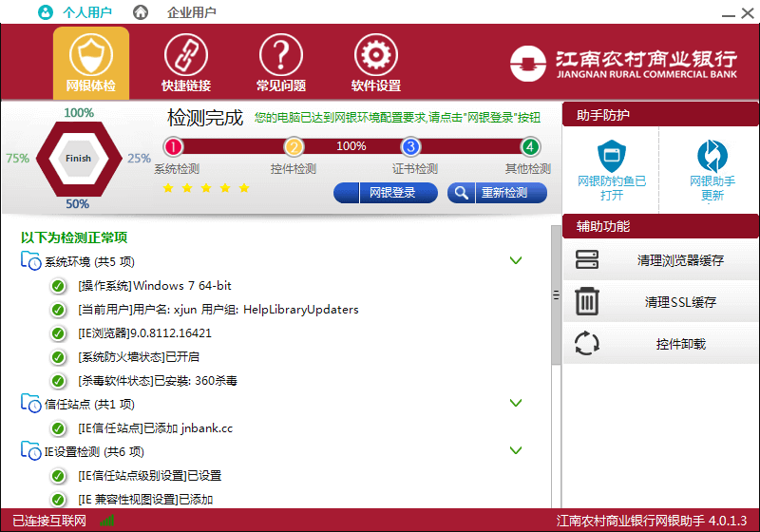
Task: Click the Finish hexagon progress gauge
Action: 79,159
